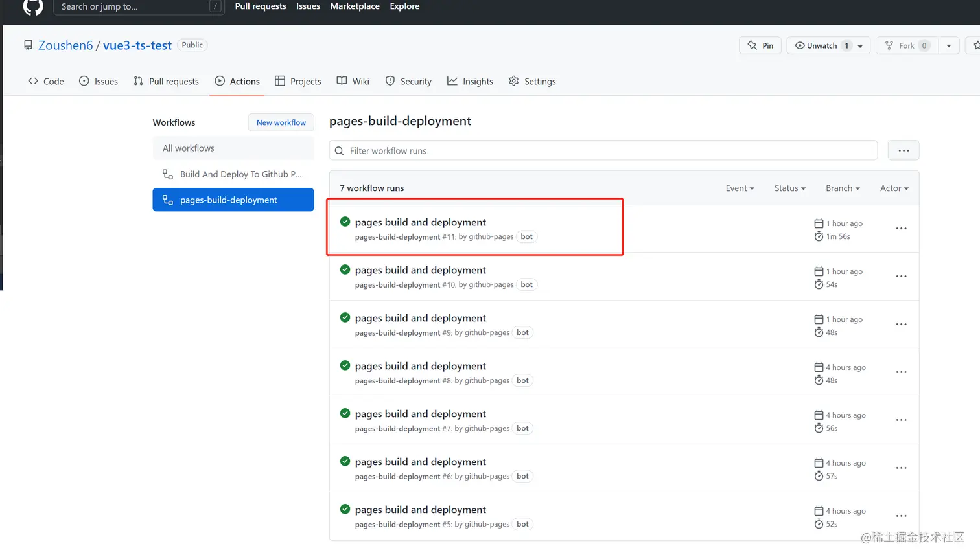Select All workflows in sidebar
Image resolution: width=980 pixels, height=559 pixels.
click(x=233, y=148)
